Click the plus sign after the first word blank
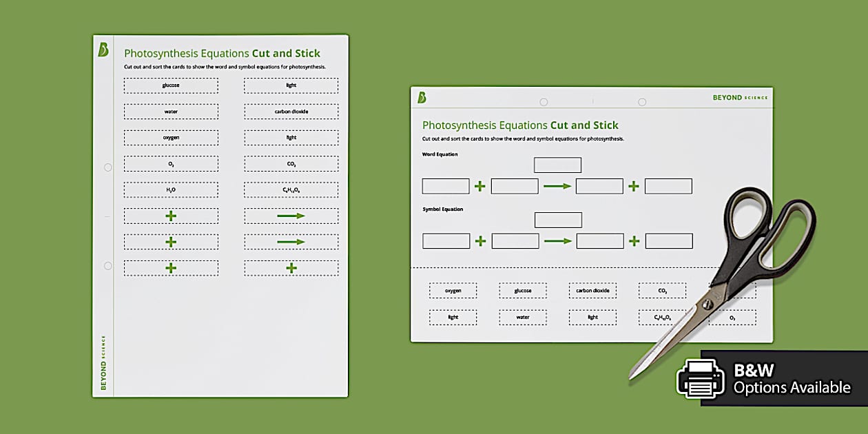Image resolution: width=868 pixels, height=434 pixels. tap(479, 186)
